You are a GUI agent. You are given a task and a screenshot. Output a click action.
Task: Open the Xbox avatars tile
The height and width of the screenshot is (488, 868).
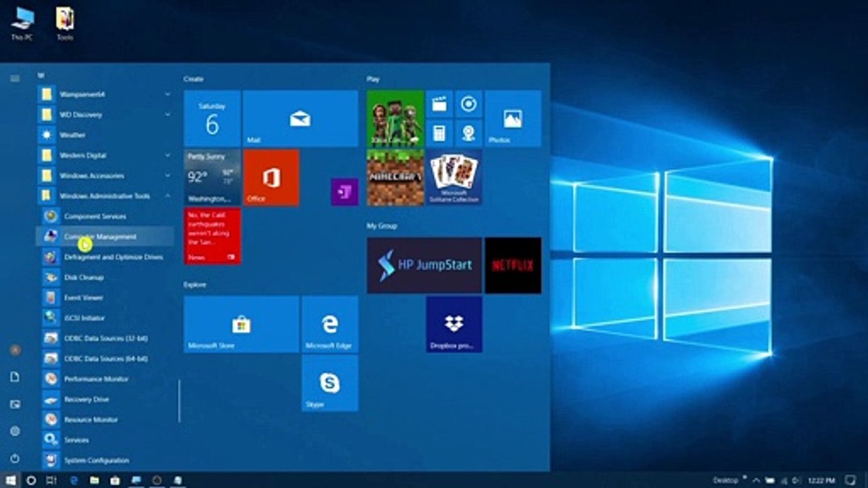click(x=395, y=119)
